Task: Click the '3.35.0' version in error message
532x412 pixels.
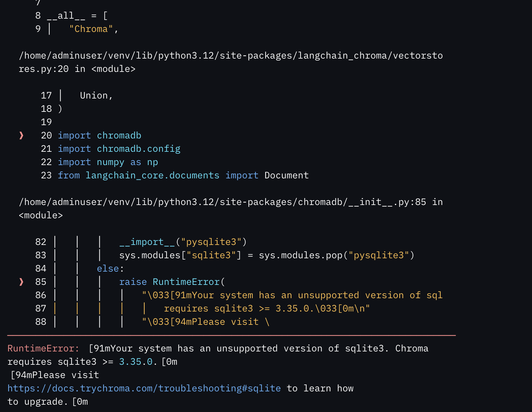Action: [x=136, y=362]
